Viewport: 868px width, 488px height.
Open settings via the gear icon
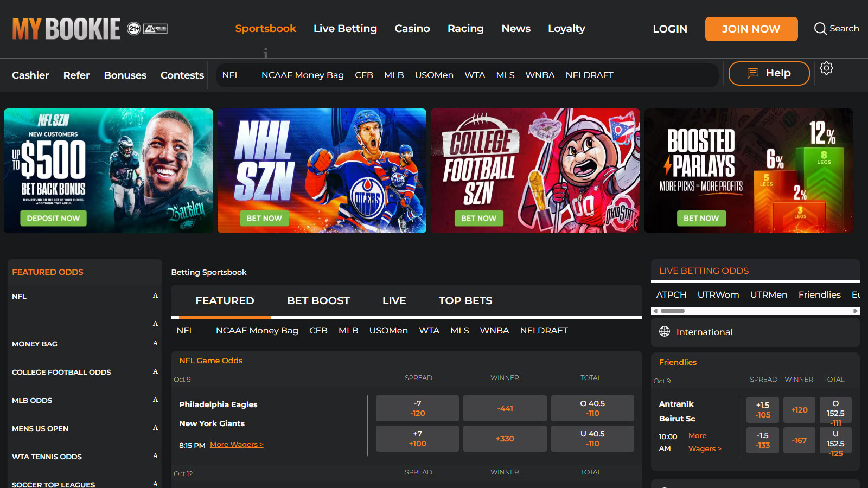(x=826, y=68)
